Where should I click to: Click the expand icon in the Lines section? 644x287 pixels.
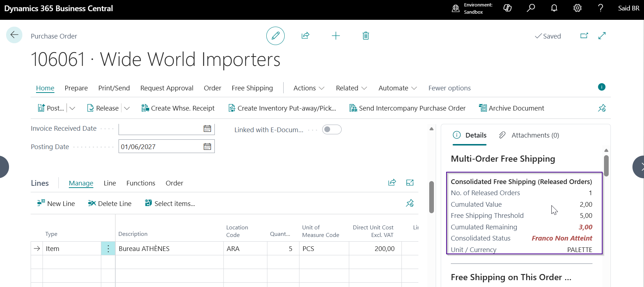[x=410, y=183]
